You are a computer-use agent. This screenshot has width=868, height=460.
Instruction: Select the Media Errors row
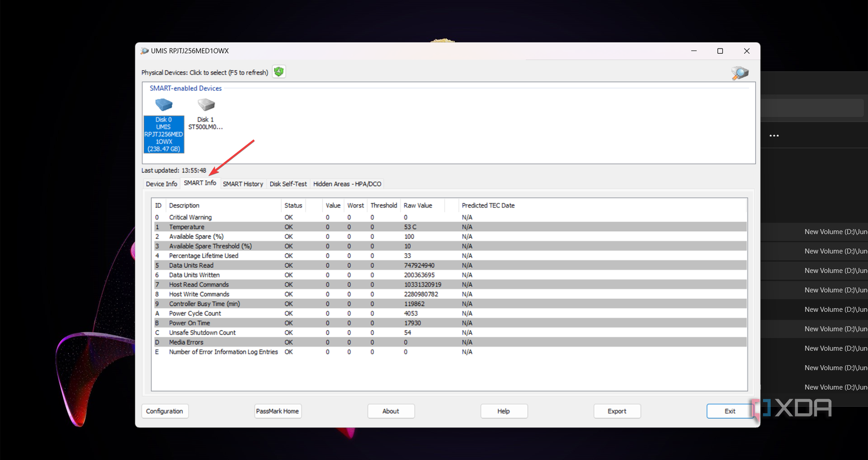[449, 343]
